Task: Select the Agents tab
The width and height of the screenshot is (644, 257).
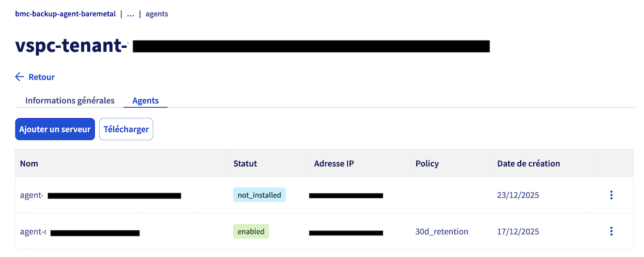Action: point(145,100)
